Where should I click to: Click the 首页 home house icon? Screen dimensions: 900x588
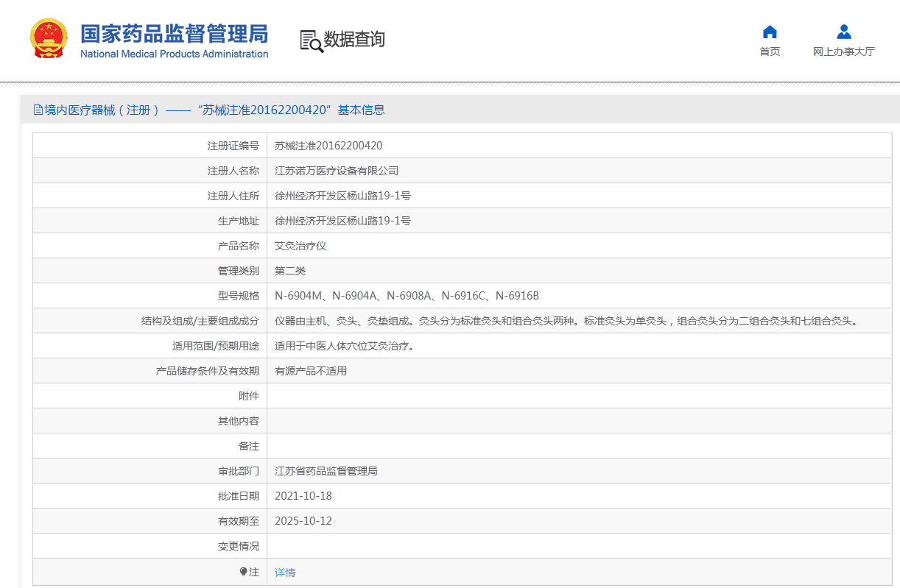click(770, 32)
